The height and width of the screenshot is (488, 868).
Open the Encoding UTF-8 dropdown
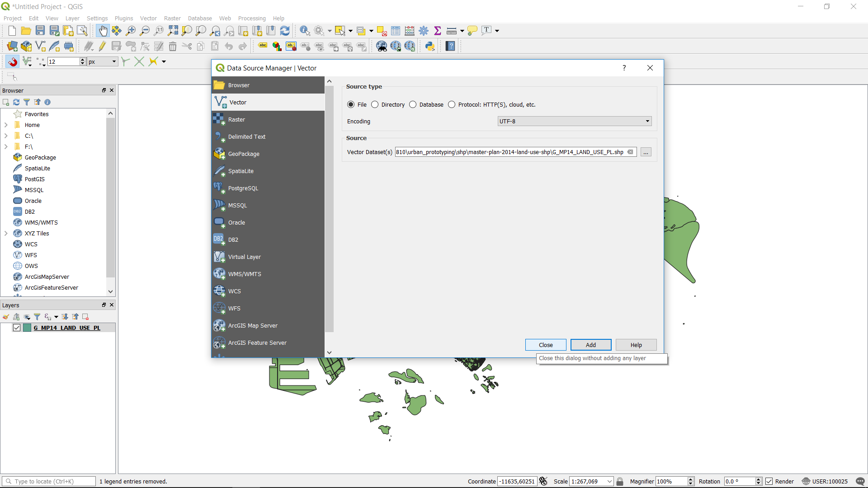coord(574,122)
